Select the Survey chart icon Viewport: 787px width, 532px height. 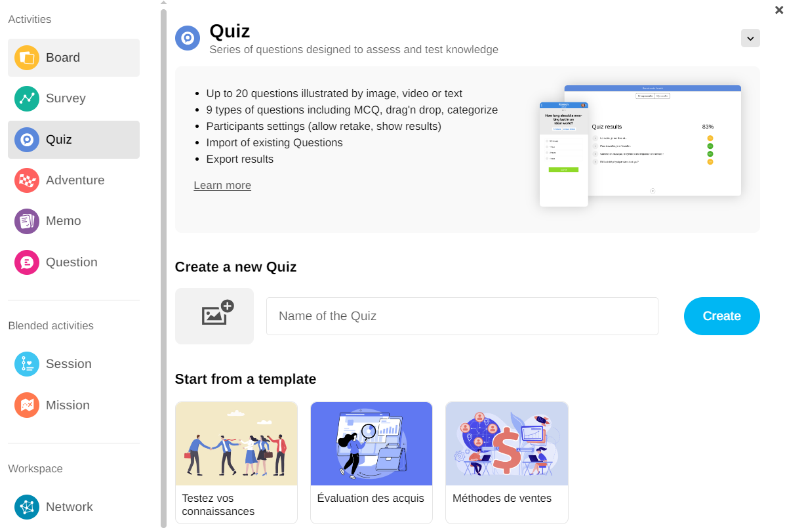tap(27, 98)
